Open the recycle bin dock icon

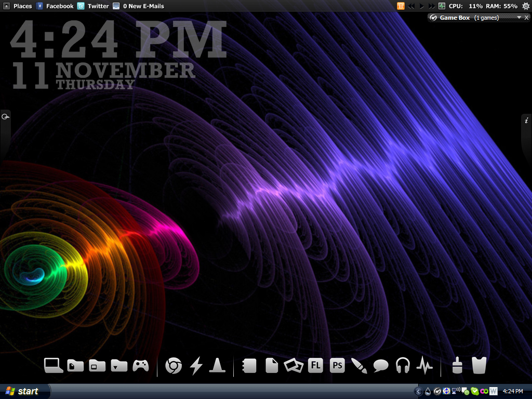tap(478, 366)
